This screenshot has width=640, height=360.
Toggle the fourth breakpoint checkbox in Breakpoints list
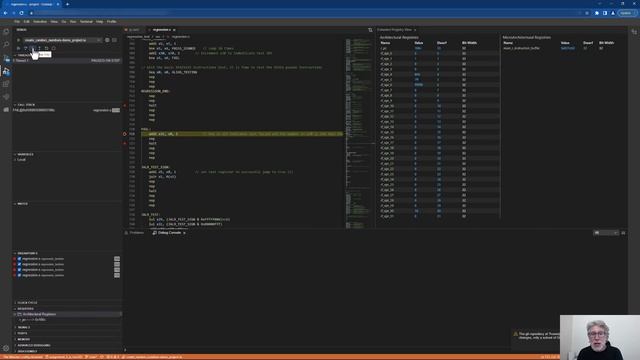19,275
